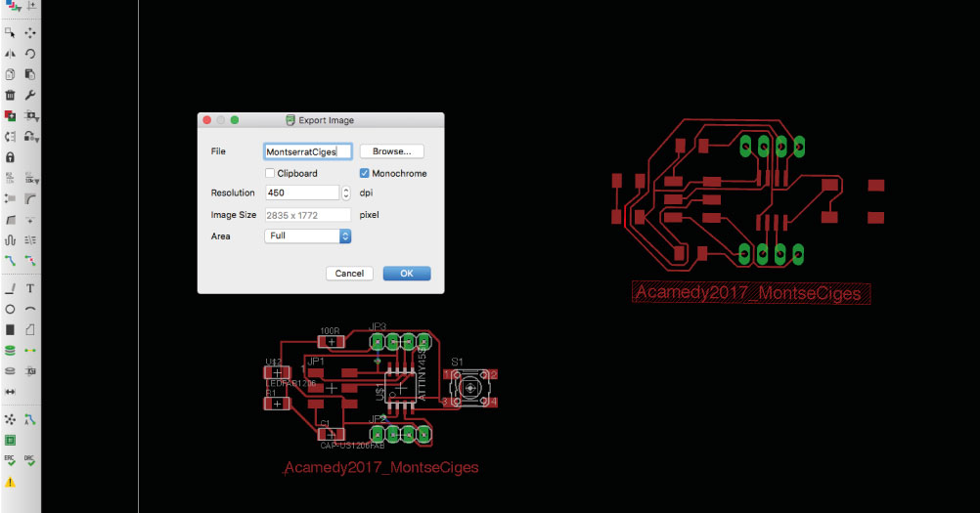Image resolution: width=980 pixels, height=513 pixels.
Task: Select the Name tool
Action: 10,179
